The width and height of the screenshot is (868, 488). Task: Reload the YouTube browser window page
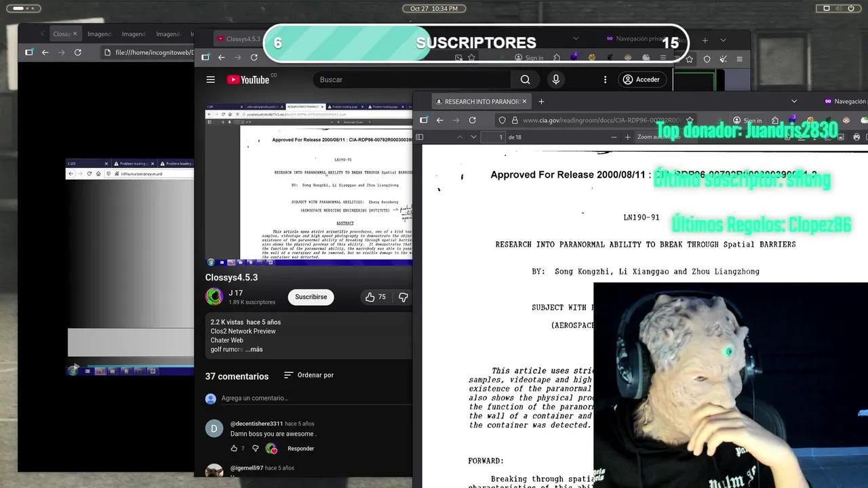tap(254, 58)
